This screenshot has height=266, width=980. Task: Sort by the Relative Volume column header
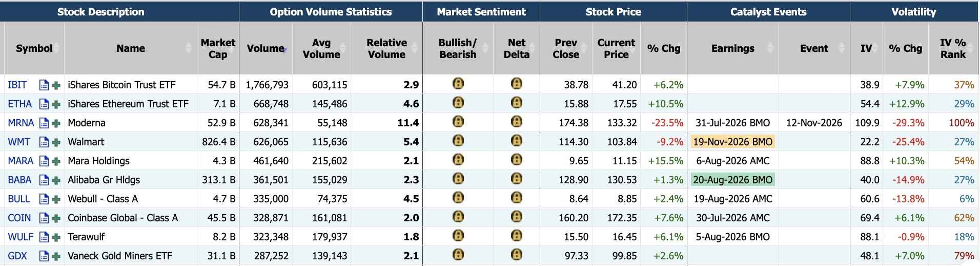386,48
